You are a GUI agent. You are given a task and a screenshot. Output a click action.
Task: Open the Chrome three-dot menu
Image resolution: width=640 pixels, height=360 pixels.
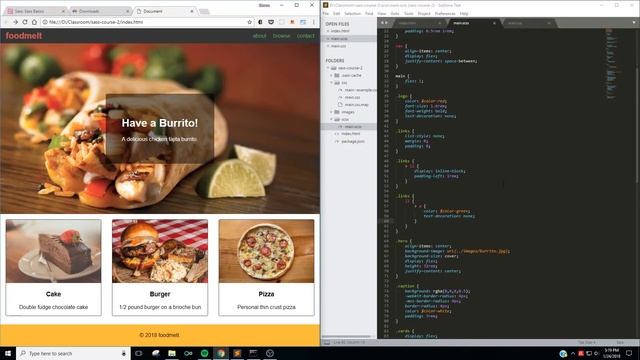313,22
